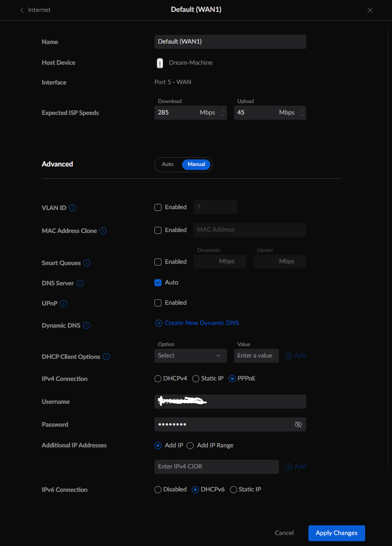Enable the VLAN ID checkbox

coord(158,207)
